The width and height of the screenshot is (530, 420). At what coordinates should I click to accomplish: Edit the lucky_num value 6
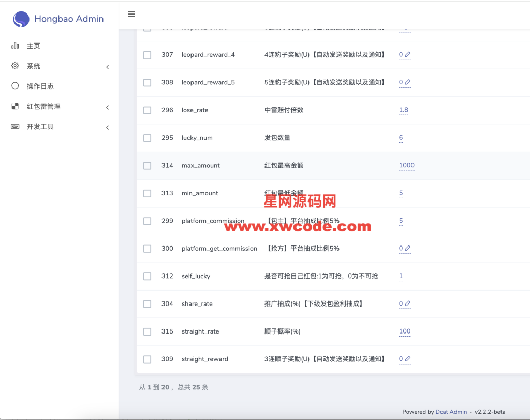click(401, 138)
